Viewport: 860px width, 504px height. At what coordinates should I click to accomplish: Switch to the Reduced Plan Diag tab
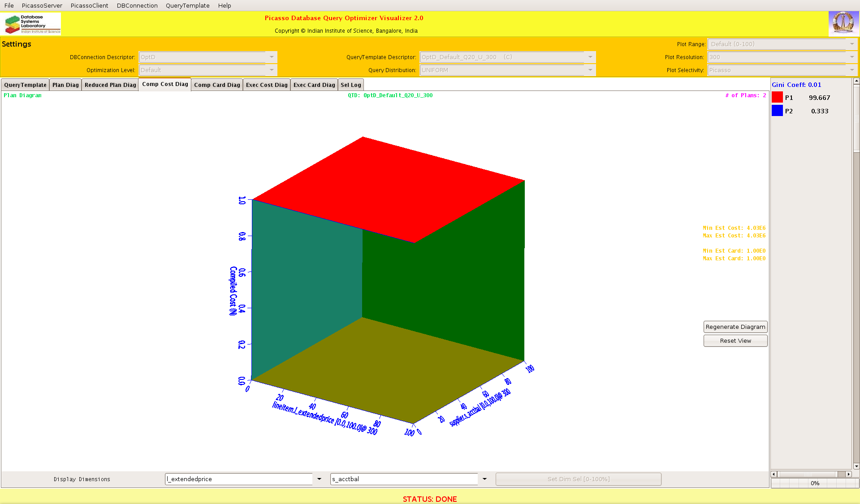(110, 85)
